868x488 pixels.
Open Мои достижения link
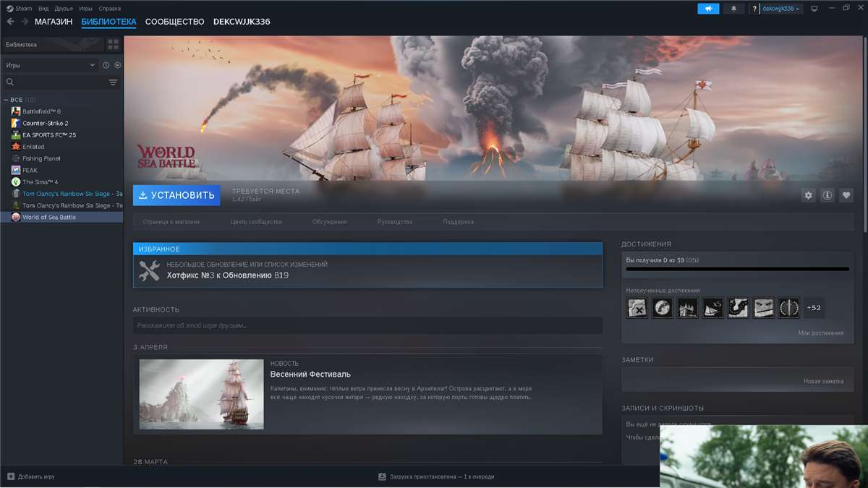821,333
